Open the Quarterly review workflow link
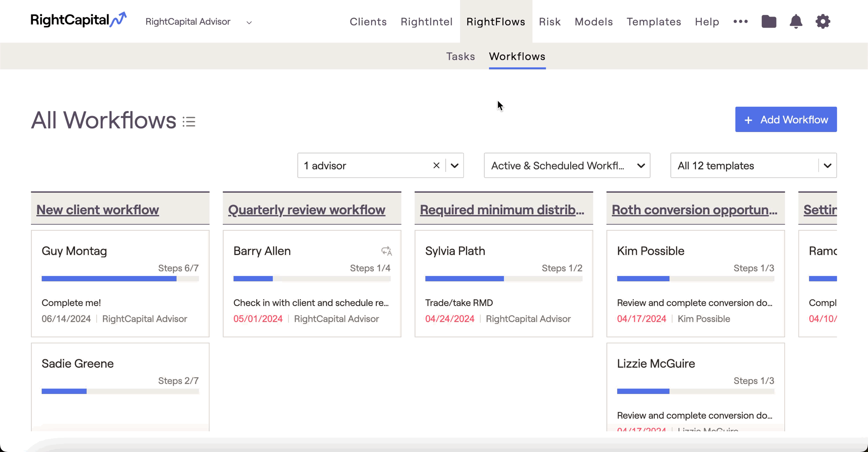 [x=306, y=210]
